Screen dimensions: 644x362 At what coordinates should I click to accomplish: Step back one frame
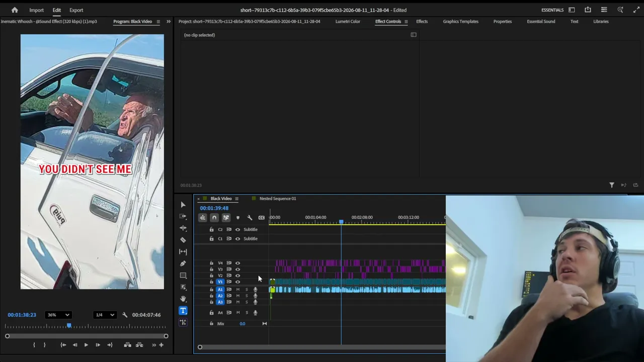(x=75, y=345)
